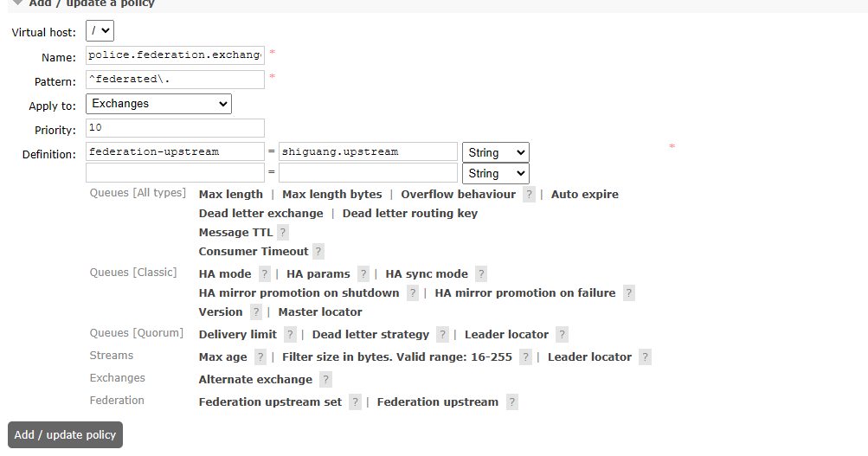This screenshot has height=456, width=868.
Task: Click the empty second definition value field
Action: coord(368,173)
